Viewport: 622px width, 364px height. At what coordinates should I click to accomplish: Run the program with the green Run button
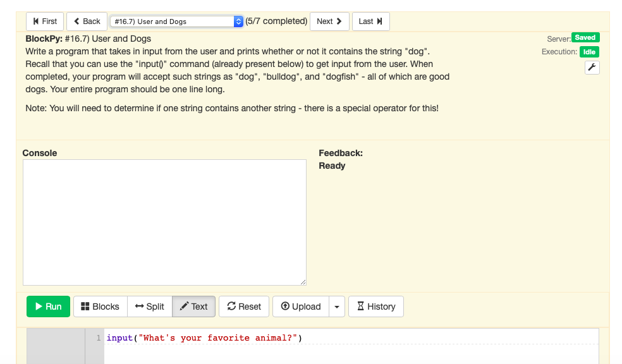click(x=49, y=306)
